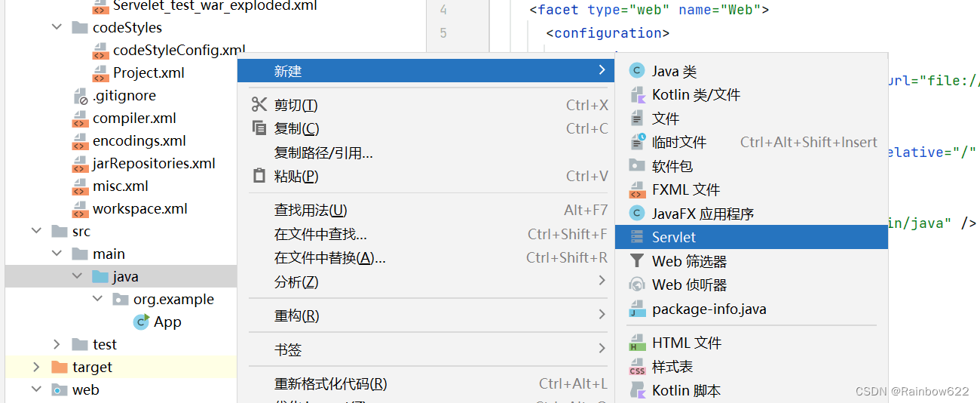The image size is (980, 403).
Task: Click the Web listener icon
Action: coord(638,285)
